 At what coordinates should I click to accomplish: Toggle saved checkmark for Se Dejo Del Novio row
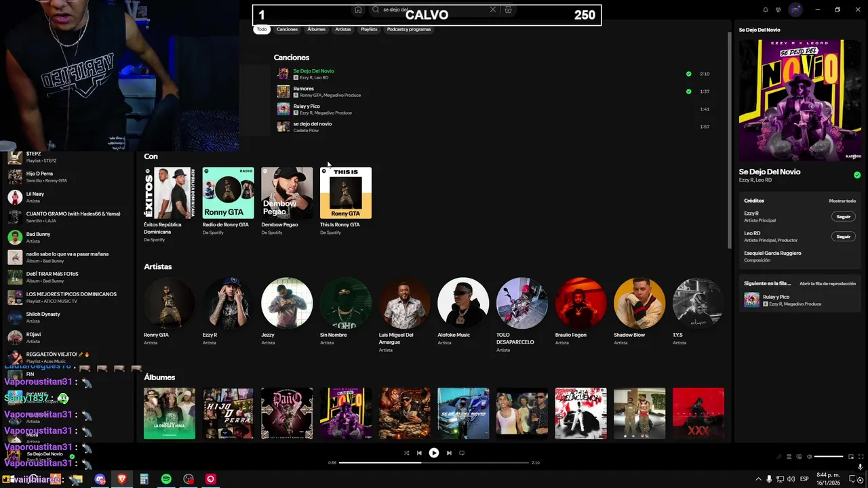click(688, 74)
